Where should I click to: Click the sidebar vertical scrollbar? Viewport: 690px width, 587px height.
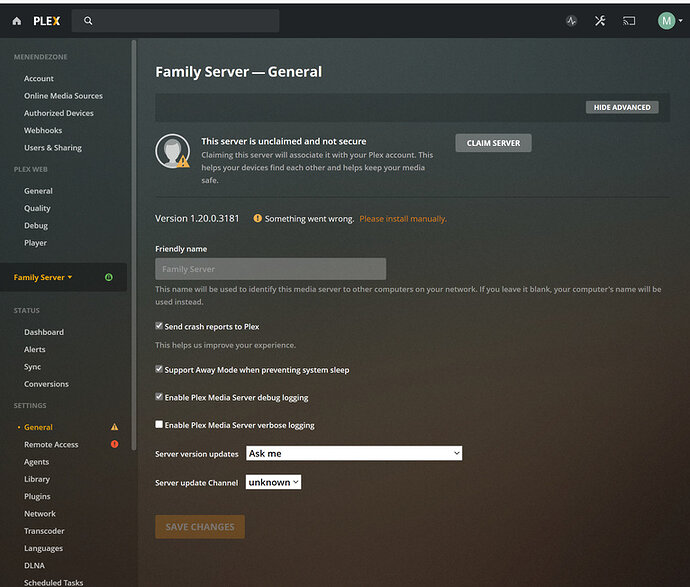pyautogui.click(x=134, y=244)
